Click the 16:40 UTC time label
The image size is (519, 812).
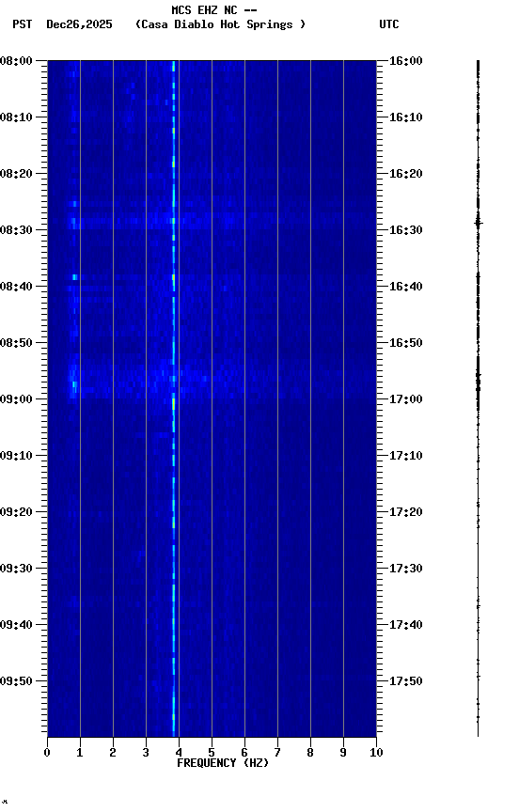(405, 287)
